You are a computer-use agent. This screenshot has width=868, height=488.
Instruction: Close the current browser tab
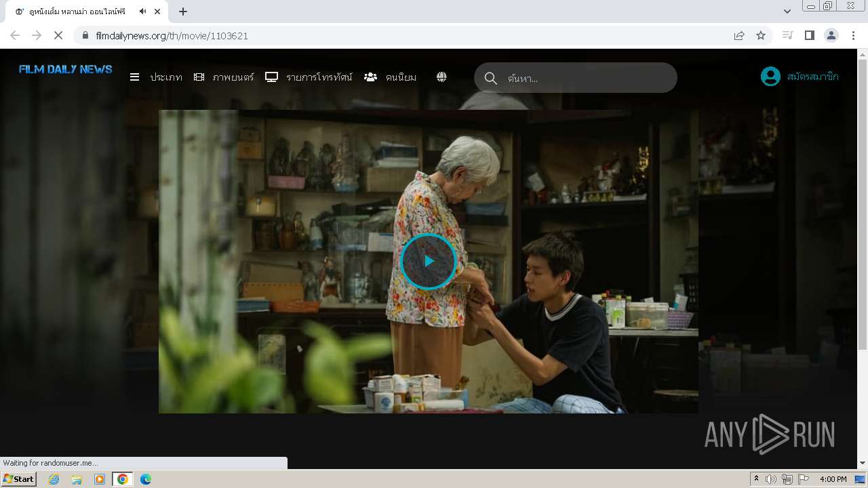point(158,12)
